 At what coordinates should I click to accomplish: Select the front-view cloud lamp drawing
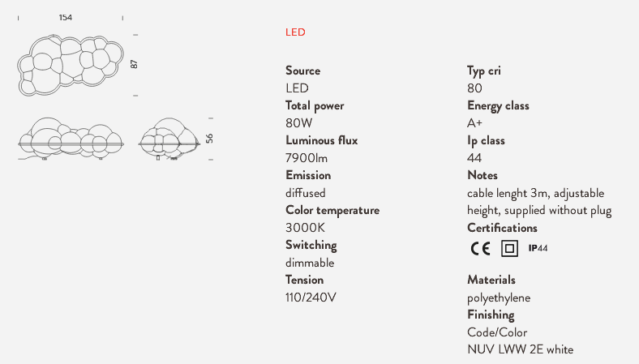[x=71, y=139]
